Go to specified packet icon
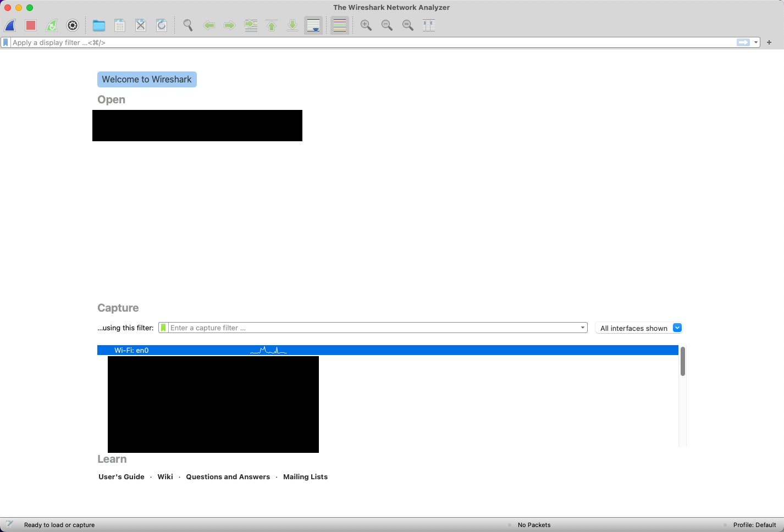The width and height of the screenshot is (784, 532). click(251, 25)
